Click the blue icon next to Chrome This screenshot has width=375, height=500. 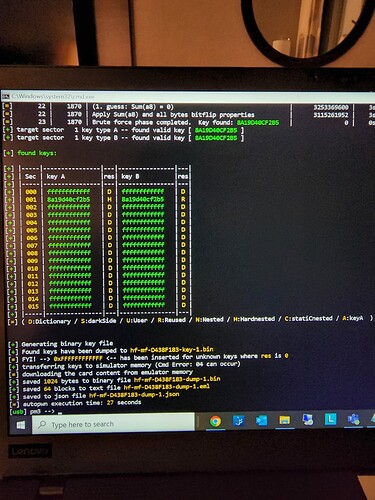tap(238, 421)
